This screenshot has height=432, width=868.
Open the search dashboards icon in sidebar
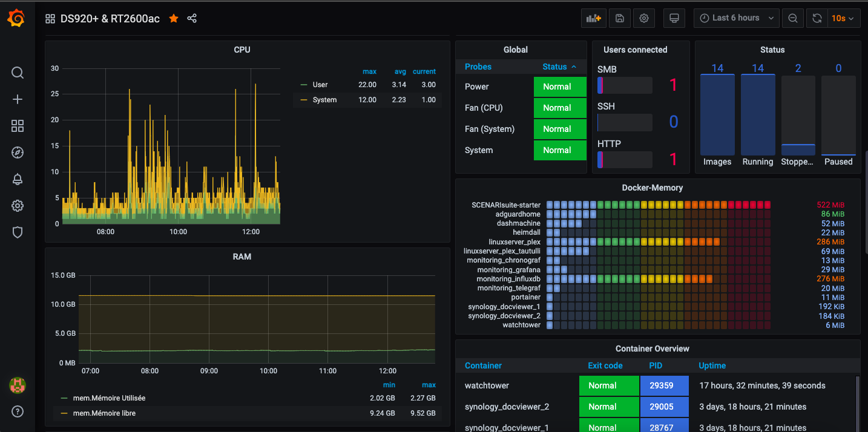pos(18,73)
